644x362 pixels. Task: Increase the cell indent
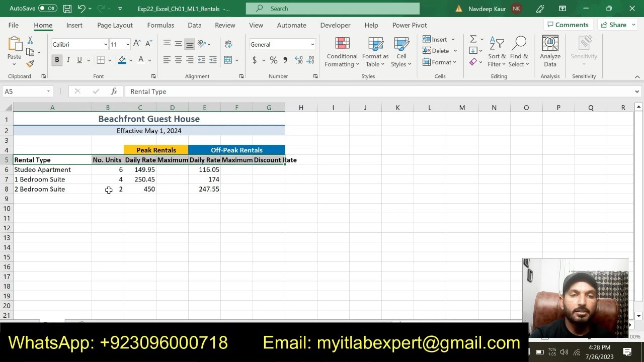coord(212,60)
